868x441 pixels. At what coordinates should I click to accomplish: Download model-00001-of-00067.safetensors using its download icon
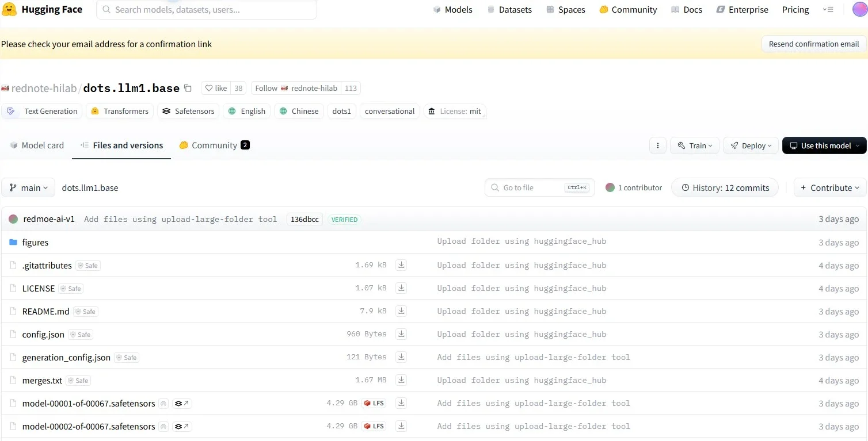pos(401,403)
